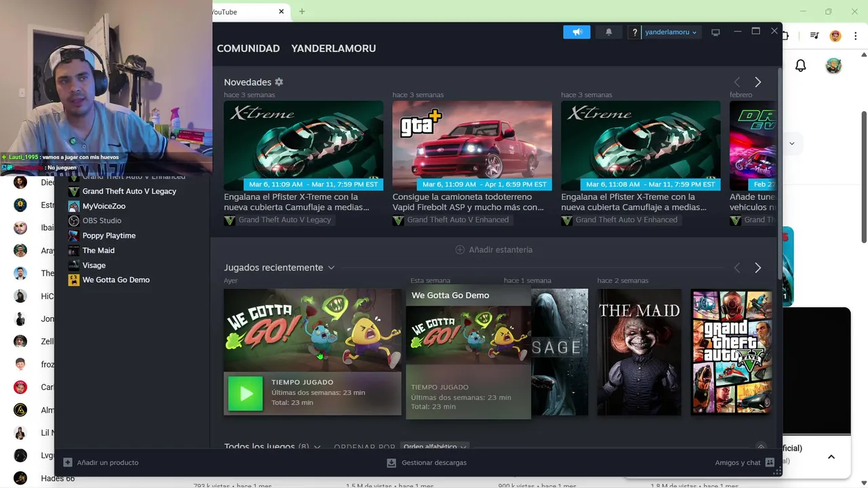The image size is (868, 488).
Task: Open Amigos y chat
Action: tap(744, 462)
